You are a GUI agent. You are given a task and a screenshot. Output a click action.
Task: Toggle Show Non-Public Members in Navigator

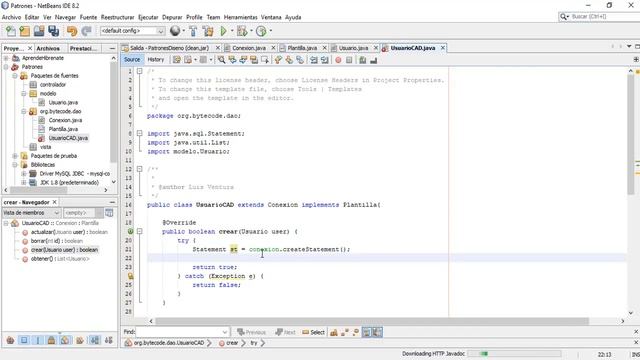click(x=51, y=340)
